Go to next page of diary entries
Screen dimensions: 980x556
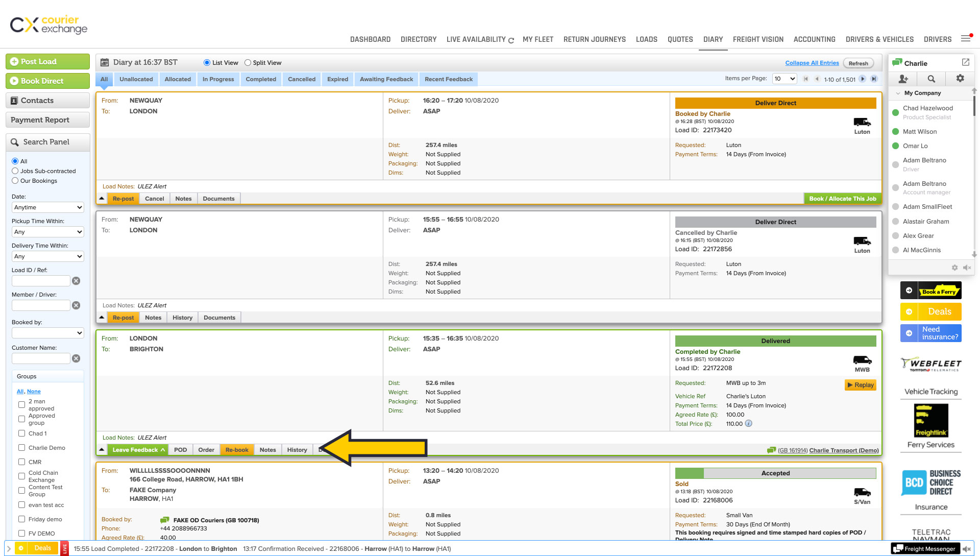click(863, 79)
